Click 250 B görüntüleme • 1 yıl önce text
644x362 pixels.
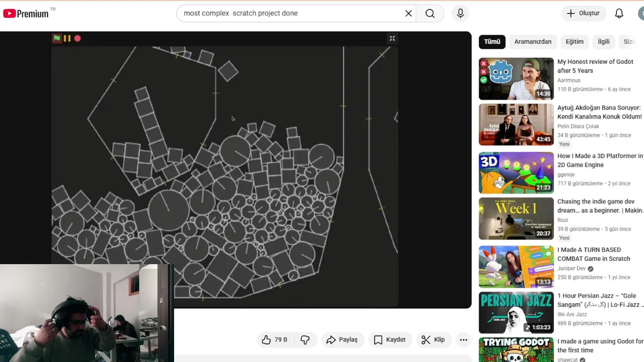594,278
